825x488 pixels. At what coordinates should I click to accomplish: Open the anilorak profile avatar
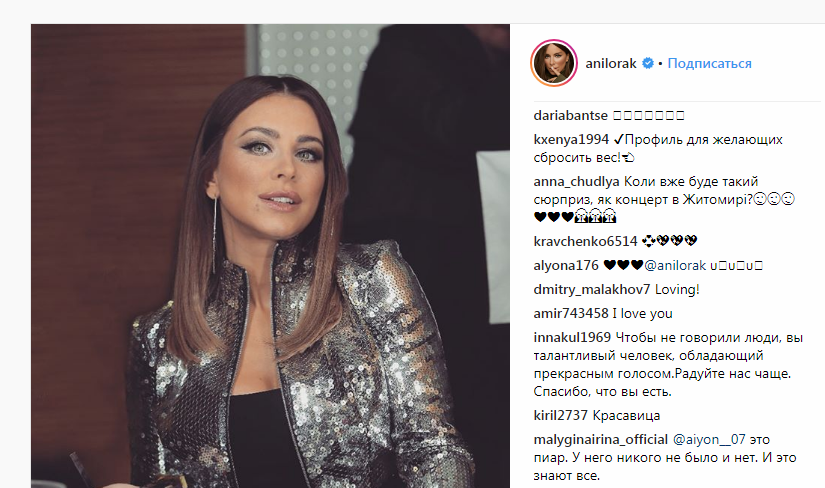(554, 63)
